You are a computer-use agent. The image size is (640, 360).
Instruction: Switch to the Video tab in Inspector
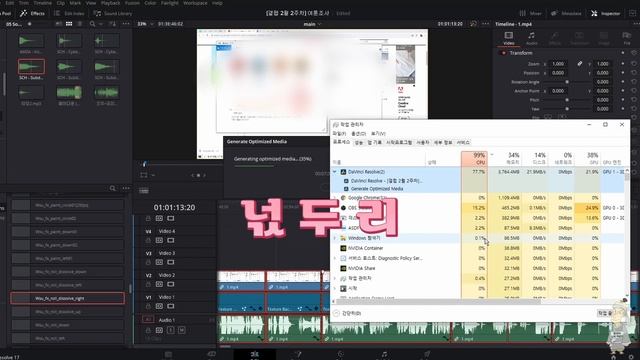(509, 38)
